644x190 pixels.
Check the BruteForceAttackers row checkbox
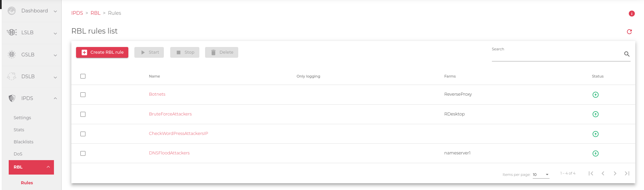click(x=83, y=114)
